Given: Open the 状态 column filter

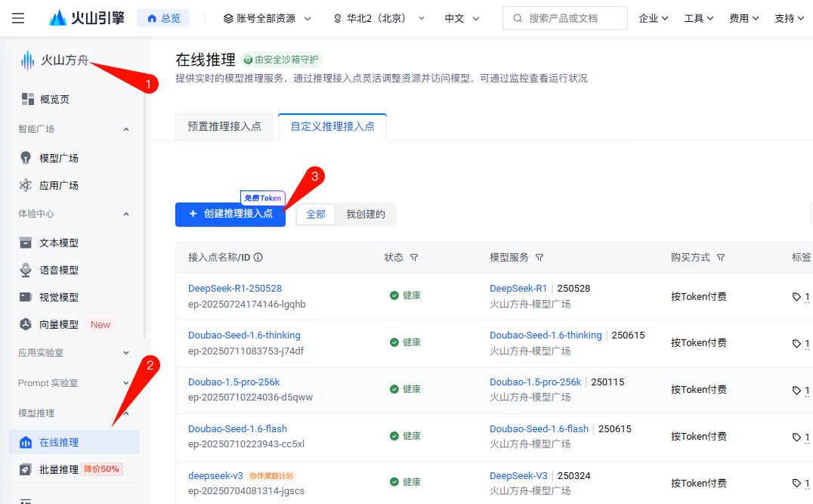Looking at the screenshot, I should click(414, 258).
